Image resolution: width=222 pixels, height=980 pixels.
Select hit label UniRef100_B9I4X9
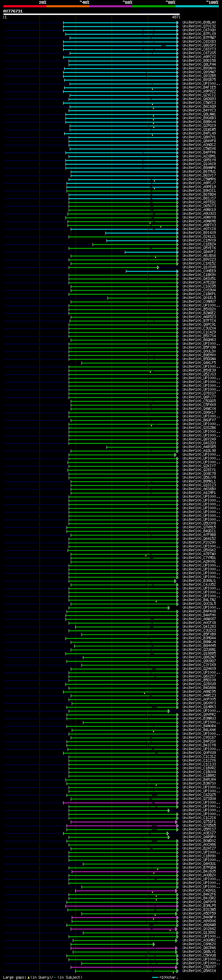pos(199,233)
